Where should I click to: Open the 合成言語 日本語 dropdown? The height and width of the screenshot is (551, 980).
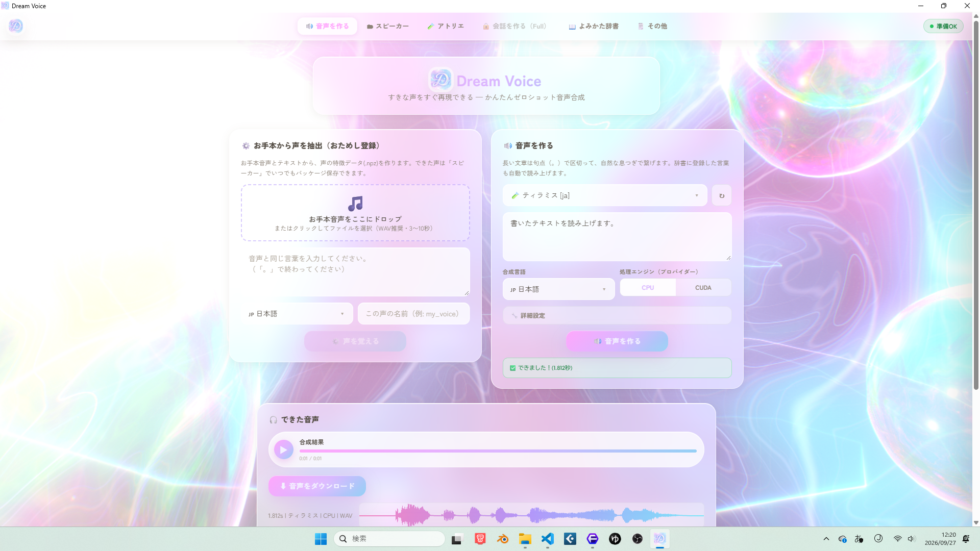(x=558, y=289)
